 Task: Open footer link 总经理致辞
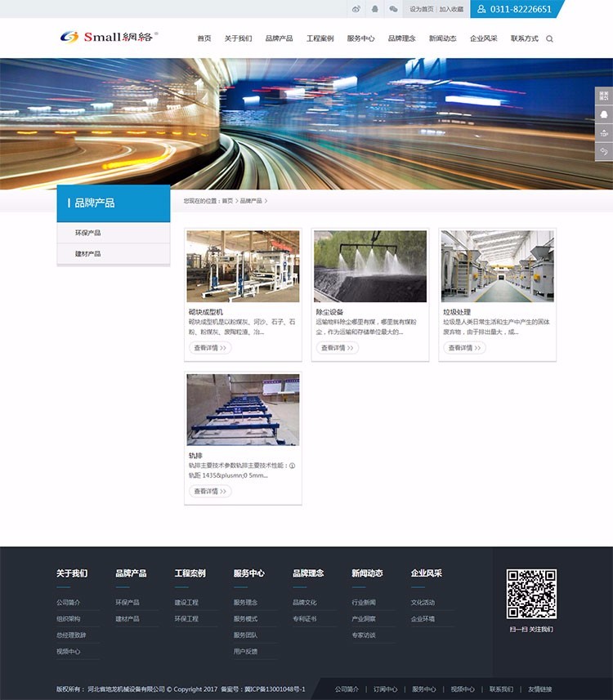tap(71, 635)
